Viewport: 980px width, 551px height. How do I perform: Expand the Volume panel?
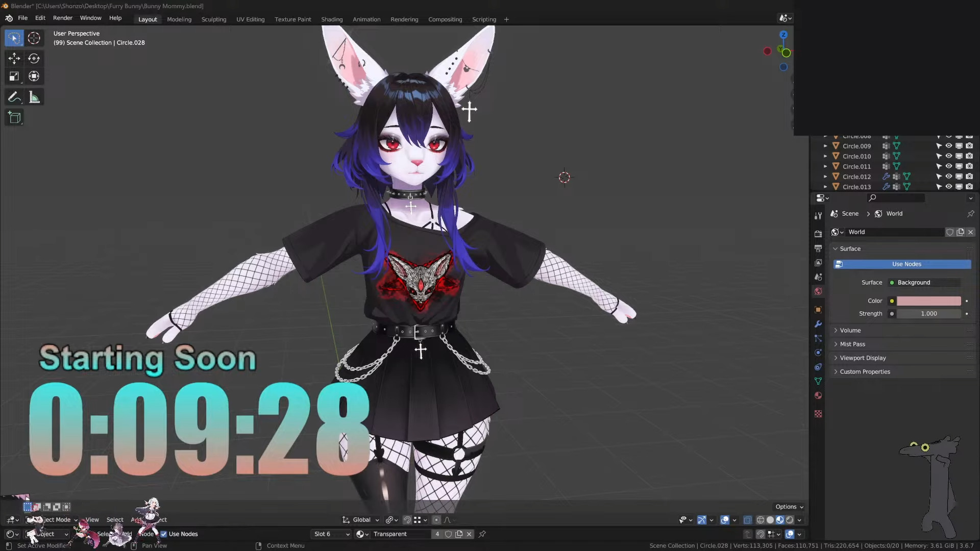[850, 331]
